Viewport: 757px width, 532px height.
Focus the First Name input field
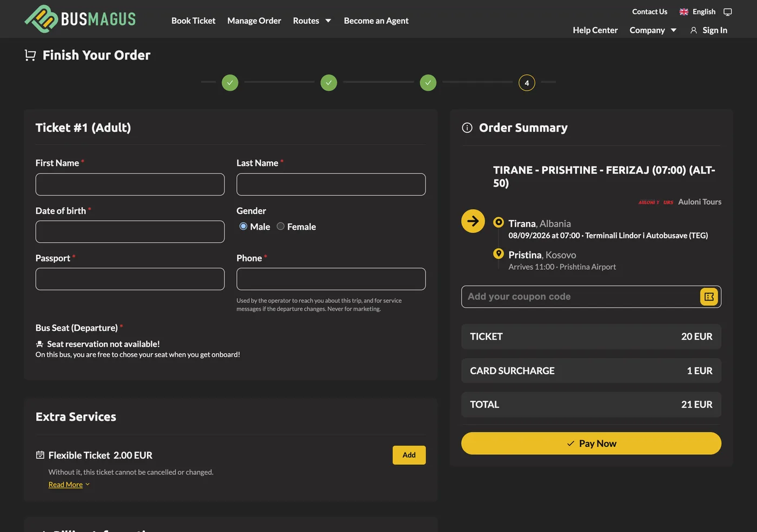point(130,184)
